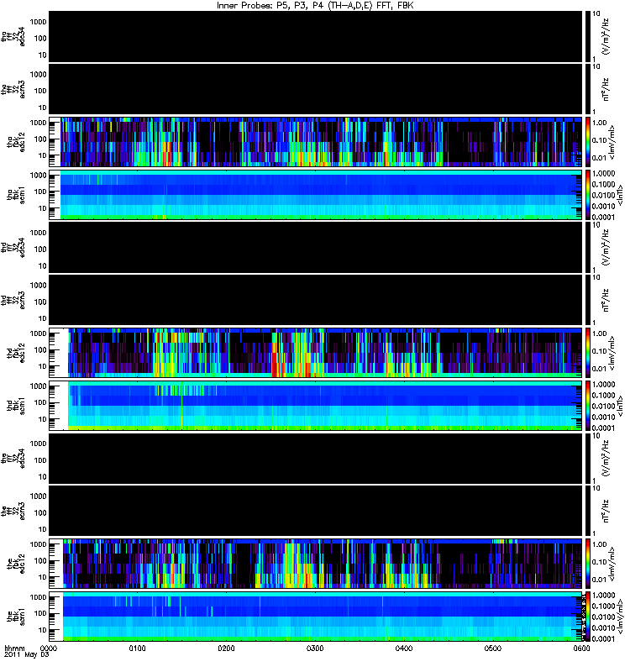This screenshot has width=630, height=672.
Task: Select the the fff 32 edc34 panel
Action: (x=315, y=458)
